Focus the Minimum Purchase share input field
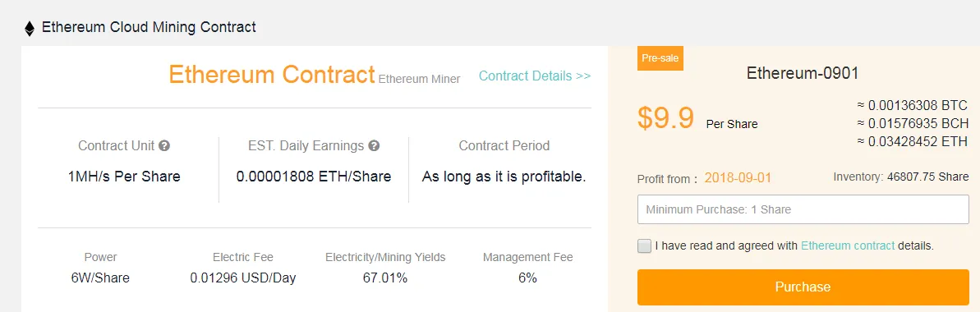The image size is (980, 312). (803, 209)
